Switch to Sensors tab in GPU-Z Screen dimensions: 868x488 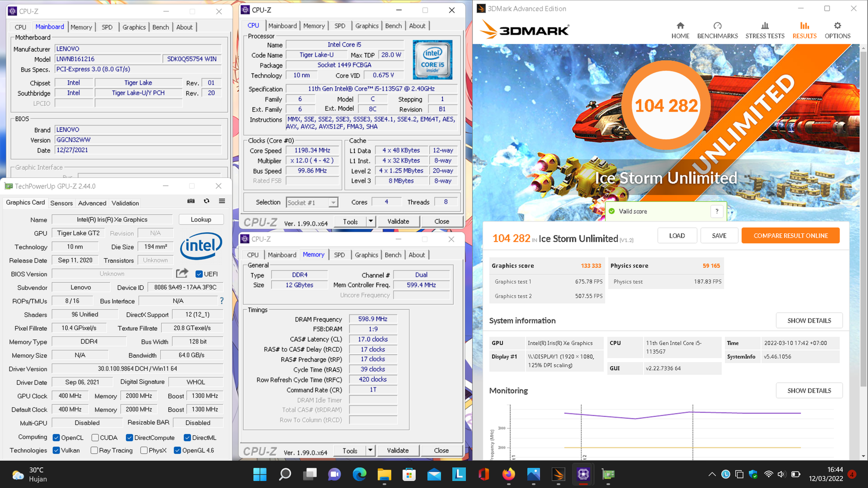coord(61,203)
